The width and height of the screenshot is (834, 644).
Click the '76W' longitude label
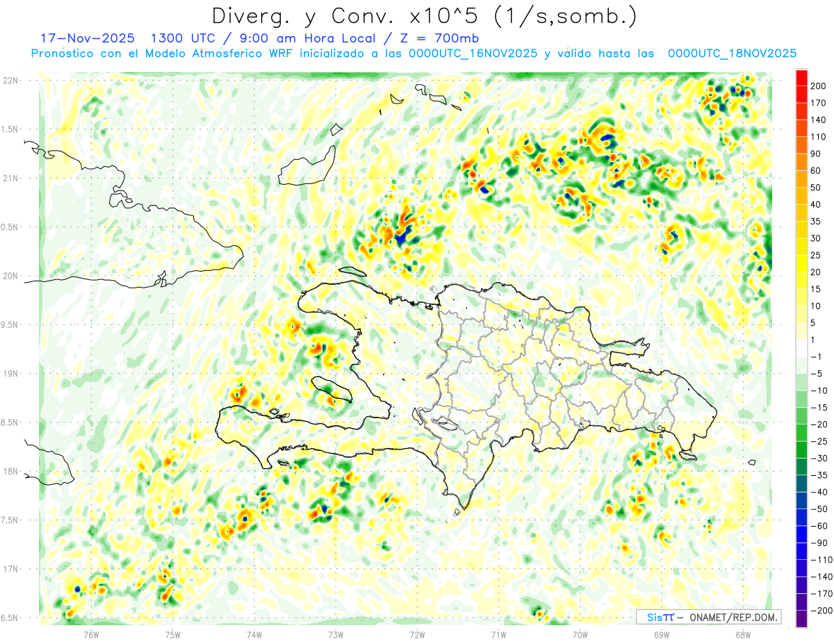click(x=91, y=634)
